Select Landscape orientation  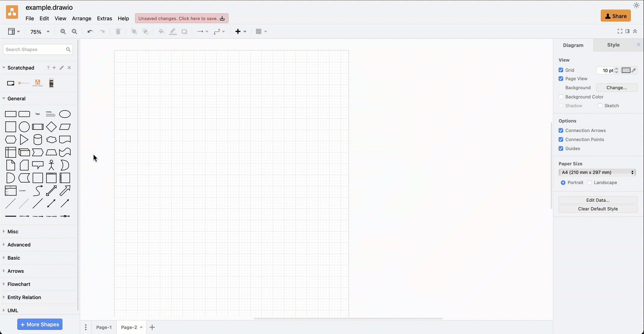click(x=589, y=183)
